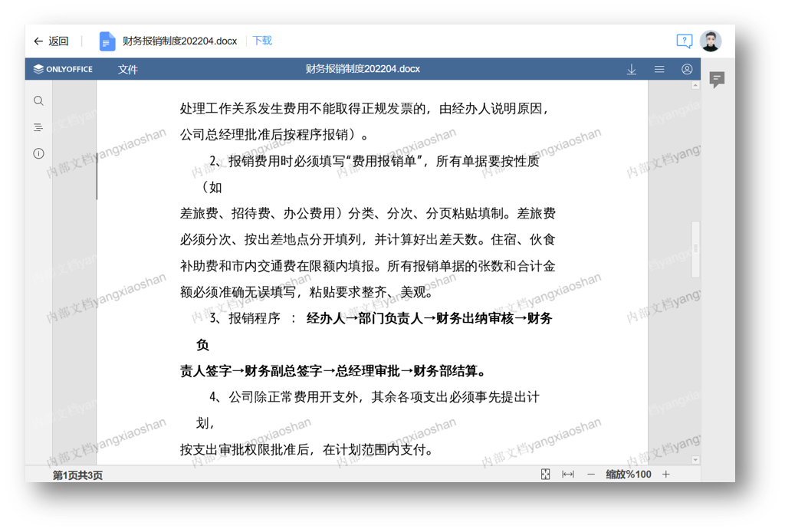
Task: Click the 缩放%100 zoom label
Action: pyautogui.click(x=629, y=475)
